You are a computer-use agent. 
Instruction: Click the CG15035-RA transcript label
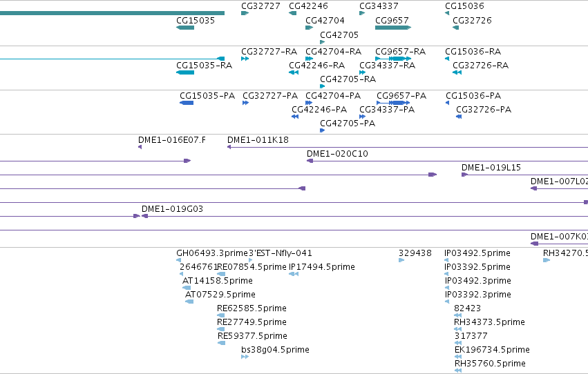[204, 65]
